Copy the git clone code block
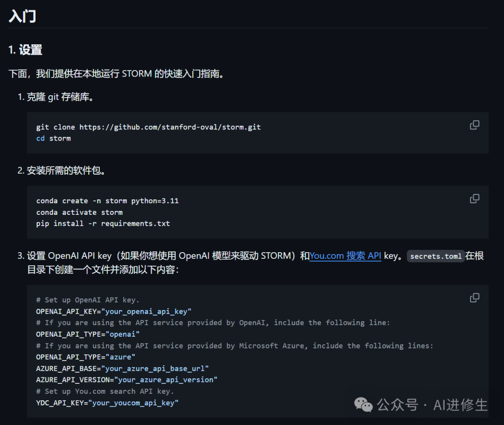The image size is (504, 425). coord(475,125)
